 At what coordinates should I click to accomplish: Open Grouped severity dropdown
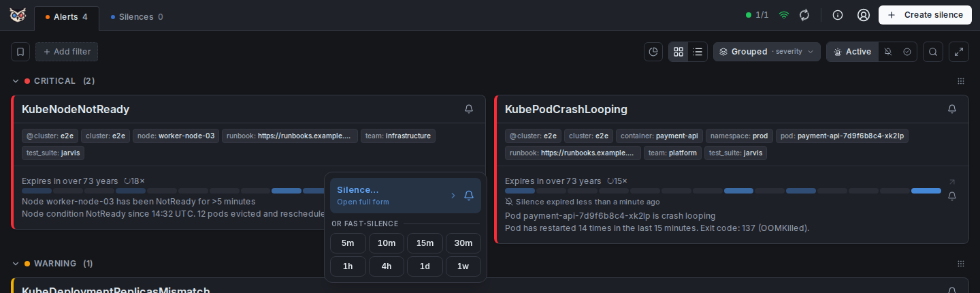(x=767, y=52)
